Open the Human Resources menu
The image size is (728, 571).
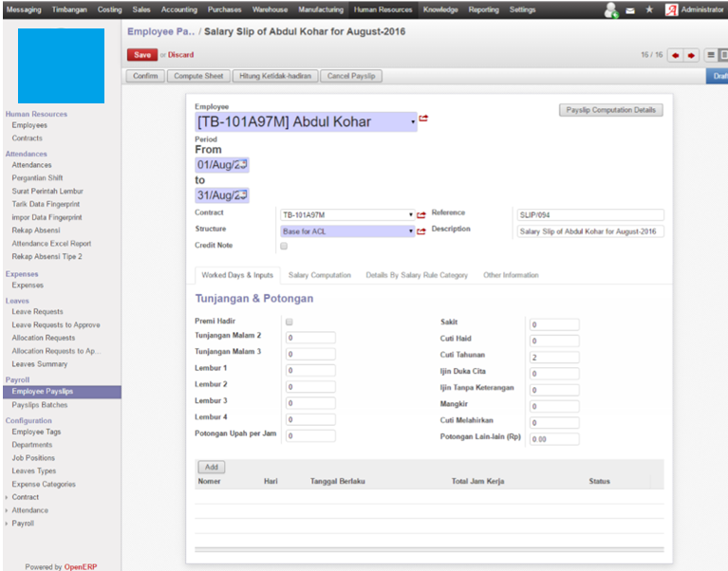pos(383,9)
